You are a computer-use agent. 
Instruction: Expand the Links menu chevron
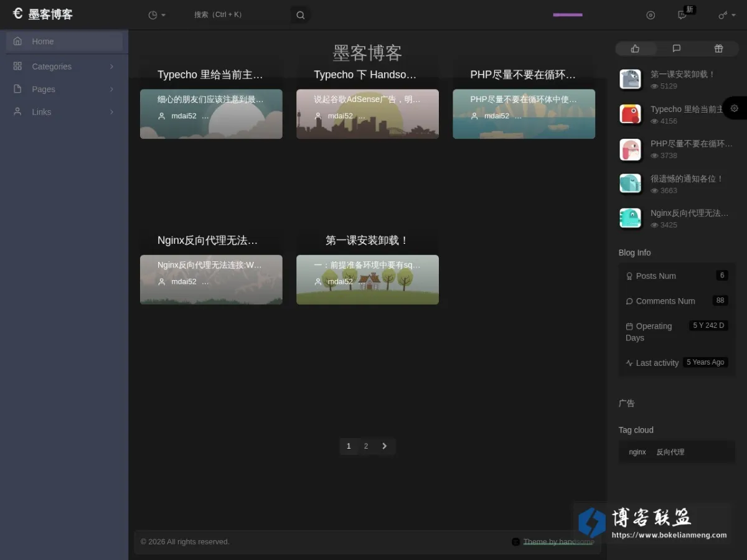pyautogui.click(x=111, y=112)
